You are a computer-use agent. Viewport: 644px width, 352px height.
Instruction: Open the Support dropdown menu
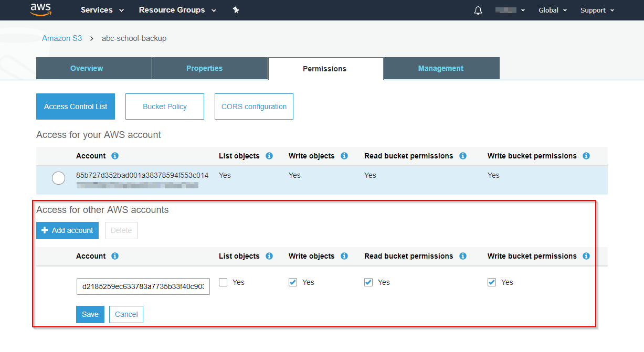[597, 10]
